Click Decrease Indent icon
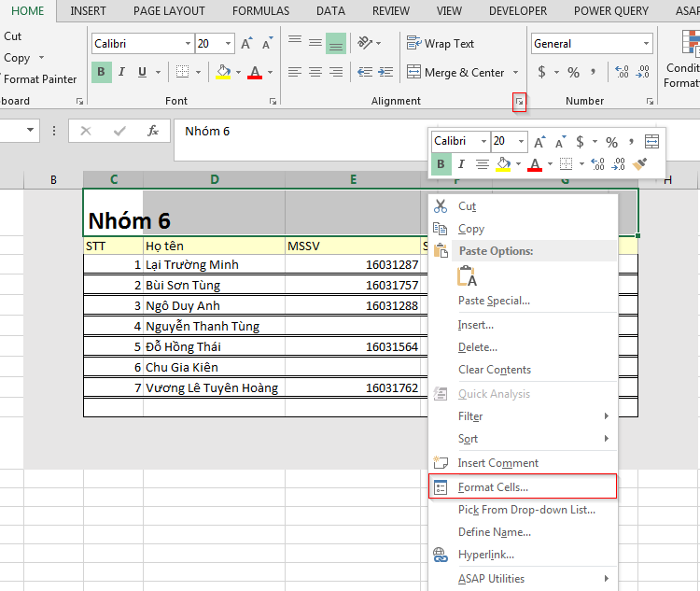This screenshot has width=700, height=591. click(365, 72)
